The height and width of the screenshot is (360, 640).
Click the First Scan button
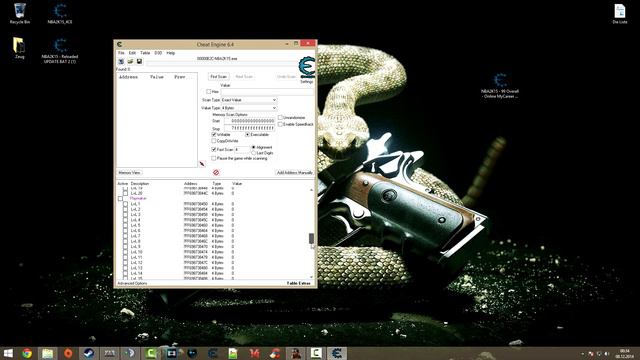(218, 77)
